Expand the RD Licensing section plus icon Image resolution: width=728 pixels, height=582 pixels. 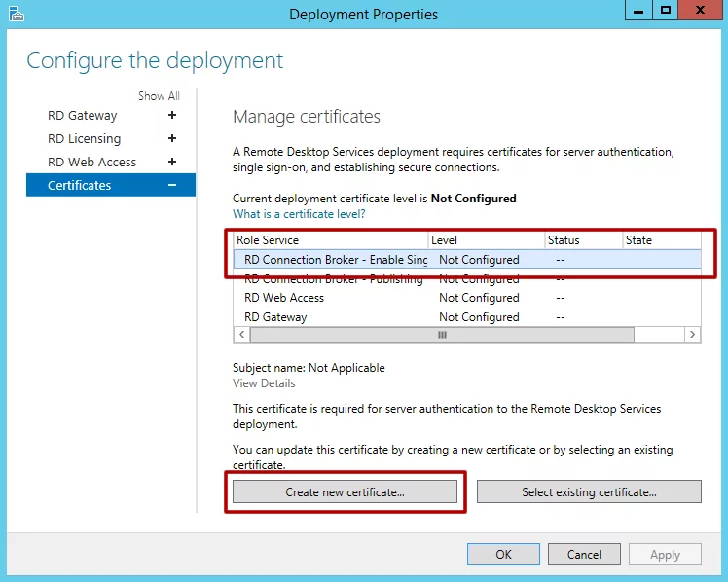(x=172, y=138)
